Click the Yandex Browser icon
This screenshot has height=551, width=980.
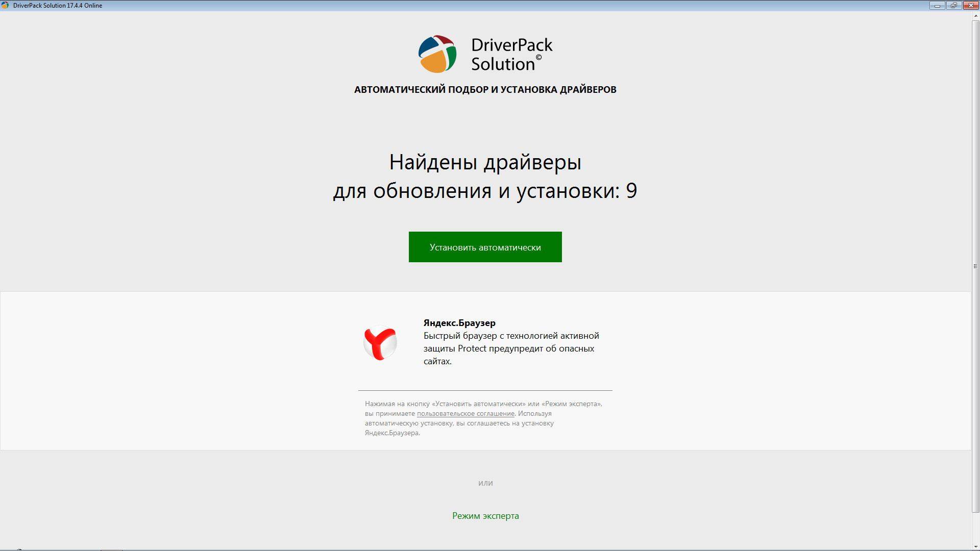[x=380, y=343]
